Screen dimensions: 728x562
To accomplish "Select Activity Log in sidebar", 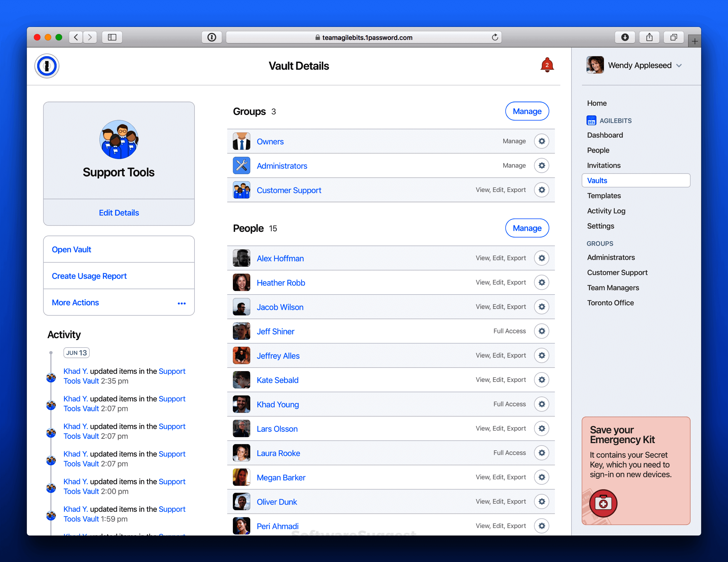I will point(606,211).
